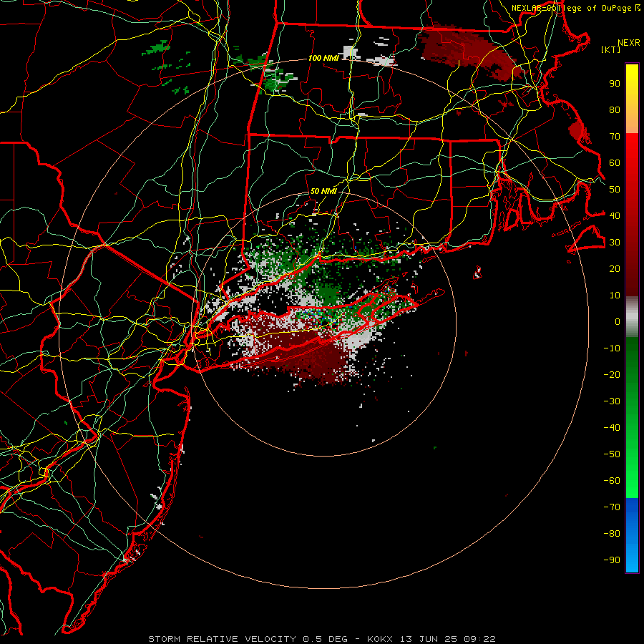Select the -60 value on the velocity scale
644x644 pixels.
tap(612, 481)
